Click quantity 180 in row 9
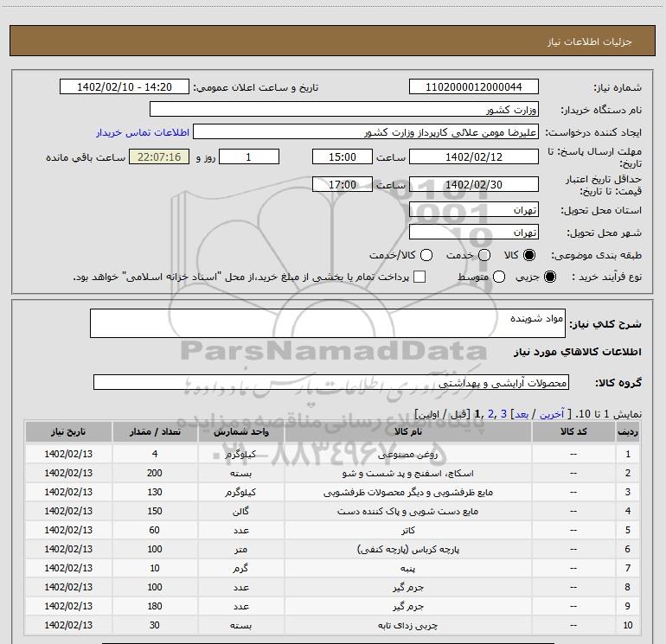Image resolution: width=666 pixels, height=644 pixels. click(x=155, y=606)
